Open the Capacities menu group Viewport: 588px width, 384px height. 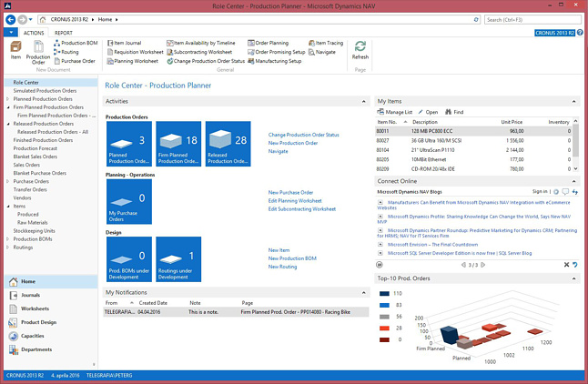51,336
